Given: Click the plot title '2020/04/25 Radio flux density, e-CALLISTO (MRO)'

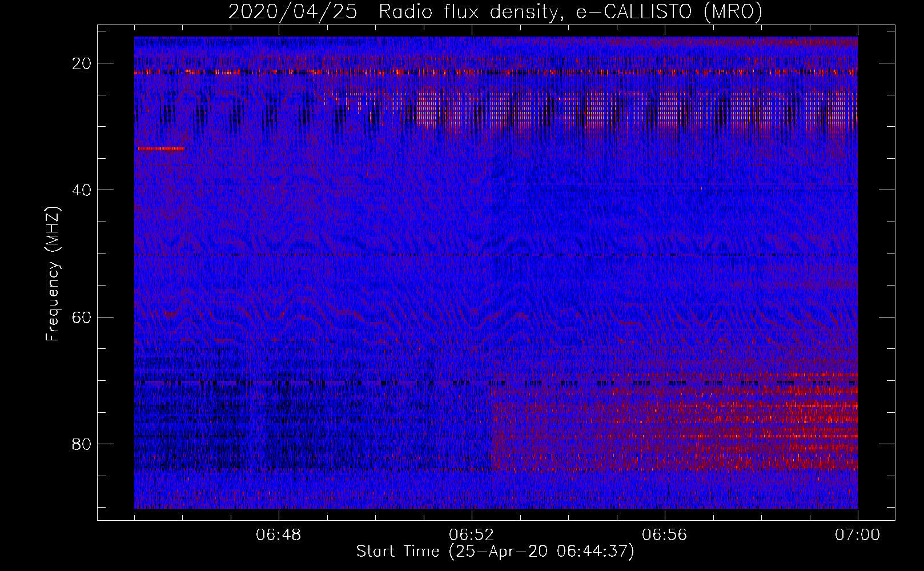Looking at the screenshot, I should 495,11.
